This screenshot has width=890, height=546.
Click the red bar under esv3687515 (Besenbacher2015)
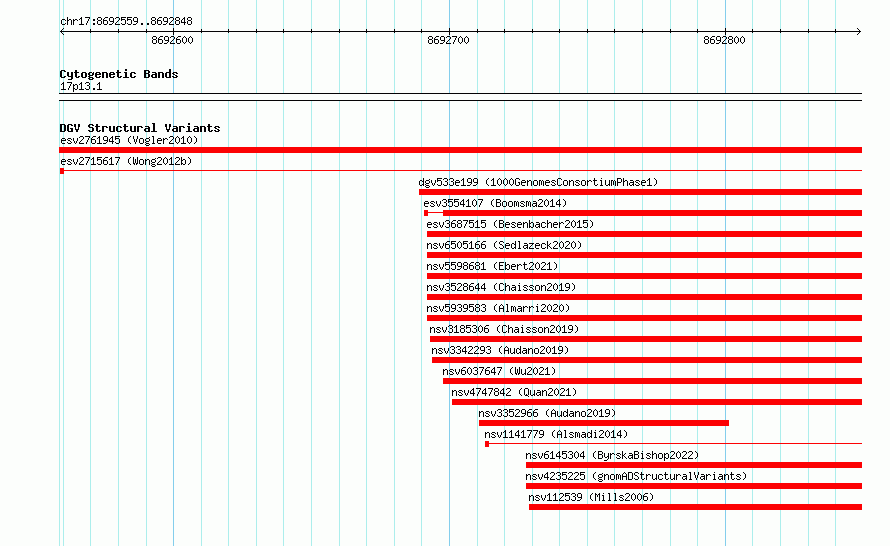[x=644, y=234]
